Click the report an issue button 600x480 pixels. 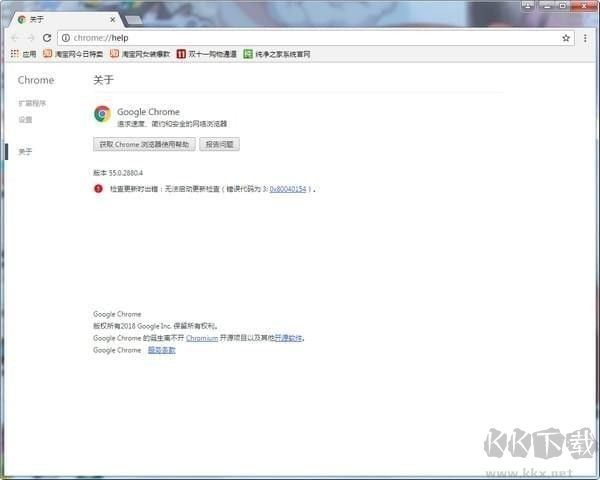[x=219, y=144]
